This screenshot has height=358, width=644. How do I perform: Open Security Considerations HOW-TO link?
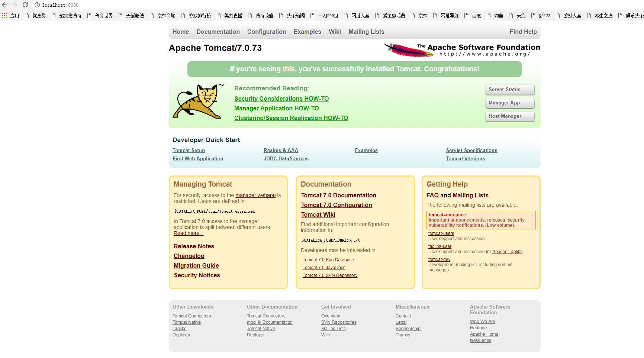(281, 99)
